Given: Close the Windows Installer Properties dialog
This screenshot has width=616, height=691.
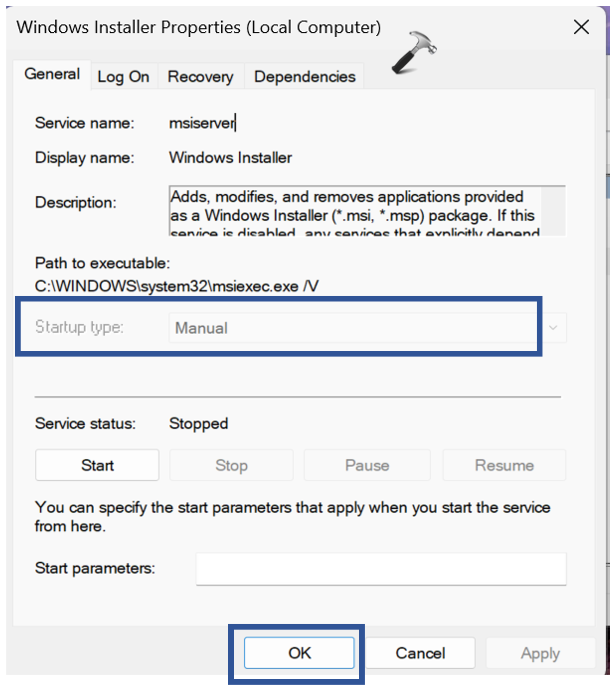Looking at the screenshot, I should [x=581, y=27].
